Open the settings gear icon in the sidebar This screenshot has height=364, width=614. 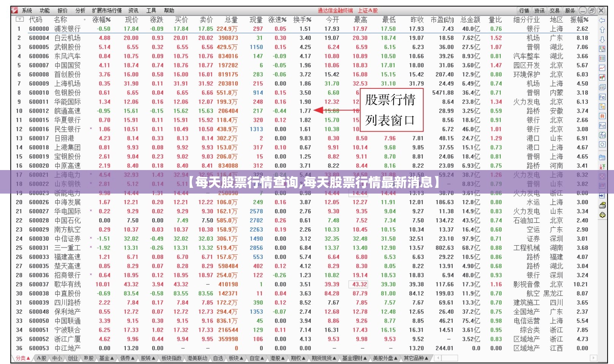pos(602,215)
